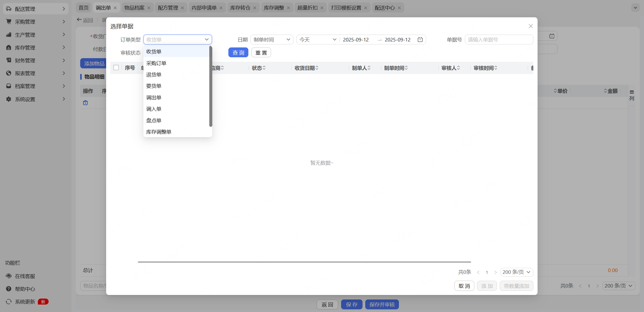Select 调出单 option in dropdown
Image resolution: width=644 pixels, height=312 pixels.
(x=177, y=98)
